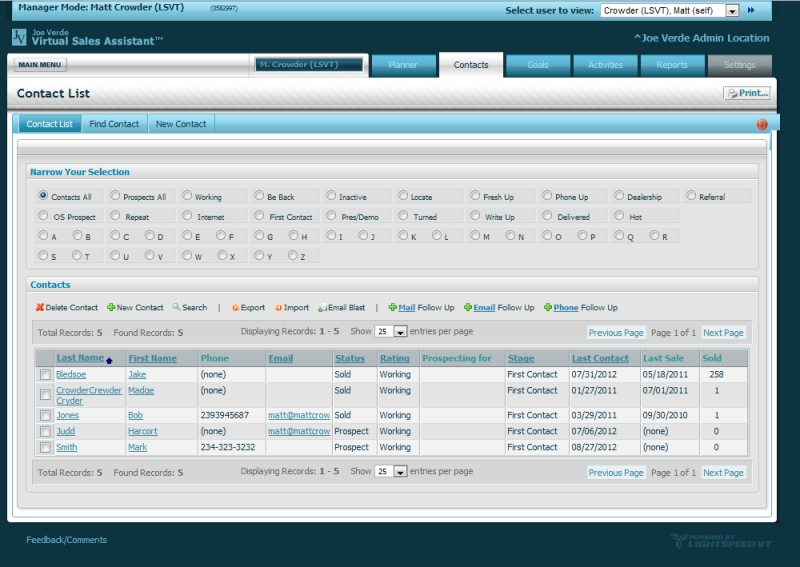The image size is (800, 567).
Task: Tick the checkbox for the Bledsoe row
Action: pos(44,375)
